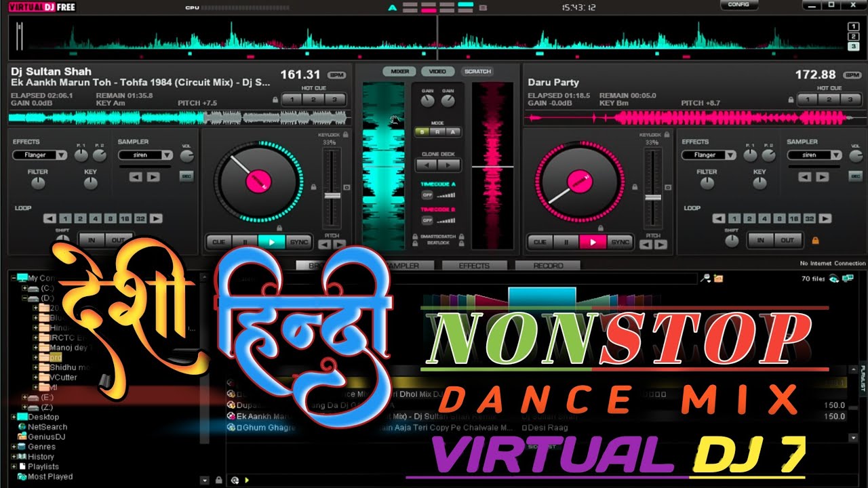Image resolution: width=868 pixels, height=488 pixels.
Task: Expand the (E:) drive node
Action: click(24, 397)
